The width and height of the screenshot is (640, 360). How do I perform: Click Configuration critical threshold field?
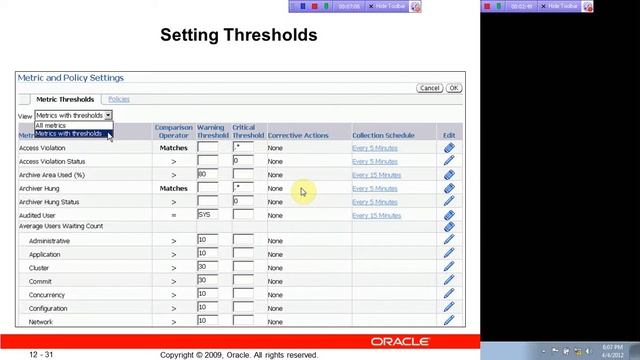243,307
